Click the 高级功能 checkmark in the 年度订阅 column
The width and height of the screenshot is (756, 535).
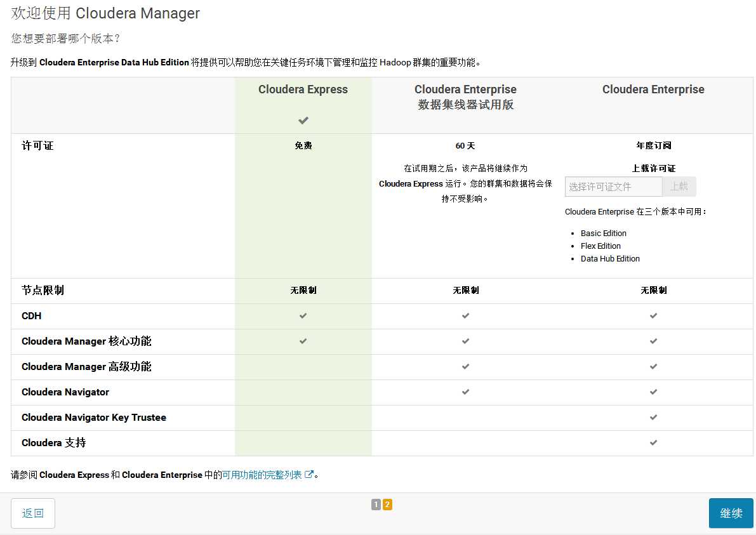pos(653,367)
